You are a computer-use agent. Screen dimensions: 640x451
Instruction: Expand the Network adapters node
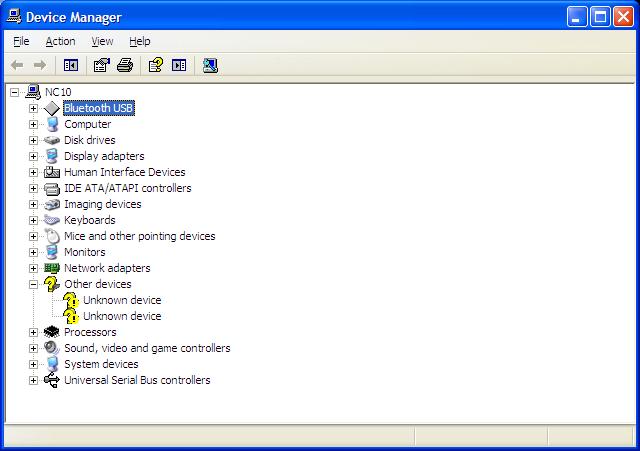pos(33,269)
